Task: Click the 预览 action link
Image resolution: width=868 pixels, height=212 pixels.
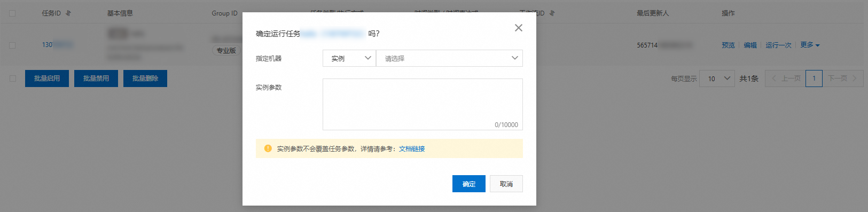Action: click(x=729, y=45)
